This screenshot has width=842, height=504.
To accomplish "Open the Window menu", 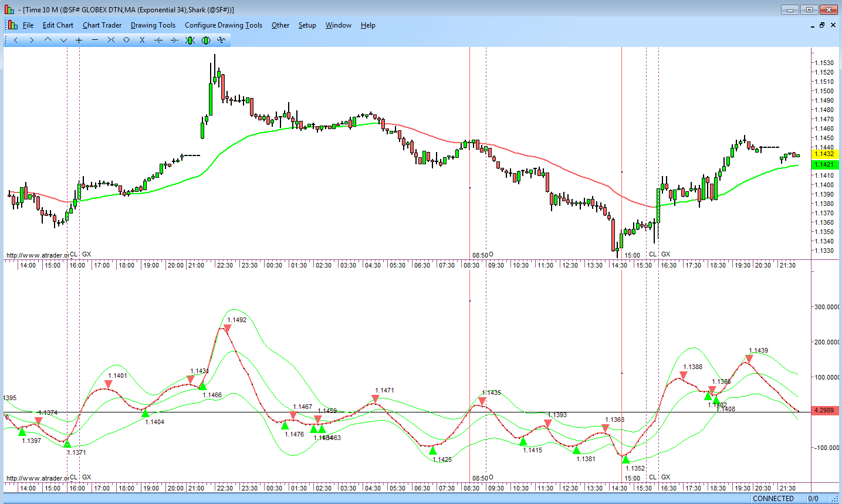I will pos(339,25).
